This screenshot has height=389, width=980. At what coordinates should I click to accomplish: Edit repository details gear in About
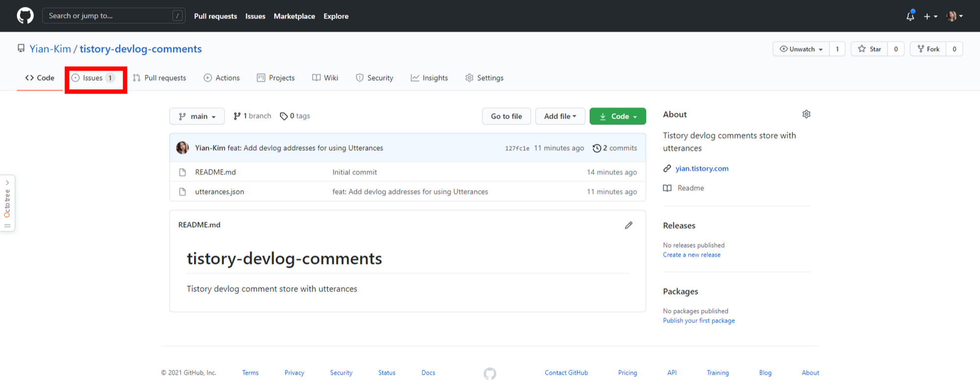(806, 114)
